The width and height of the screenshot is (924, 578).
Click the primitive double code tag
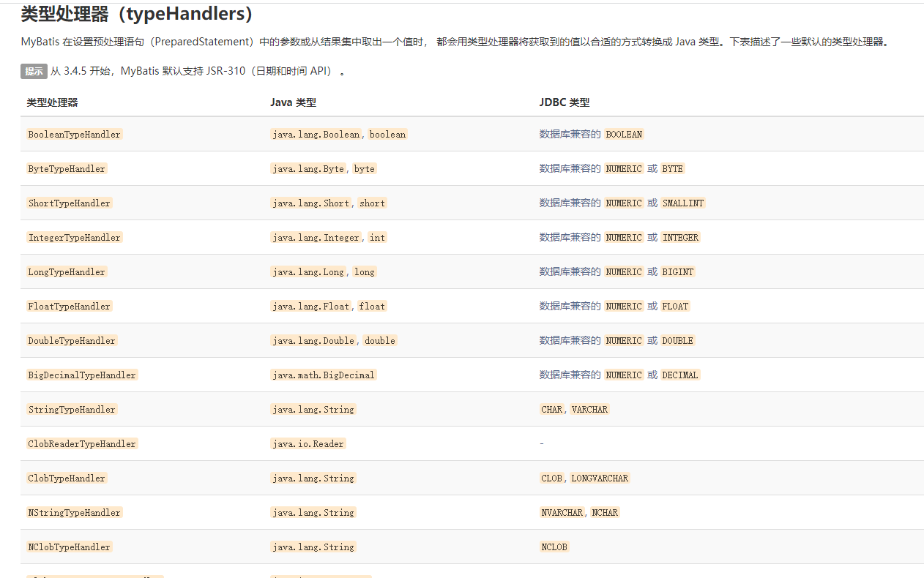pos(380,340)
